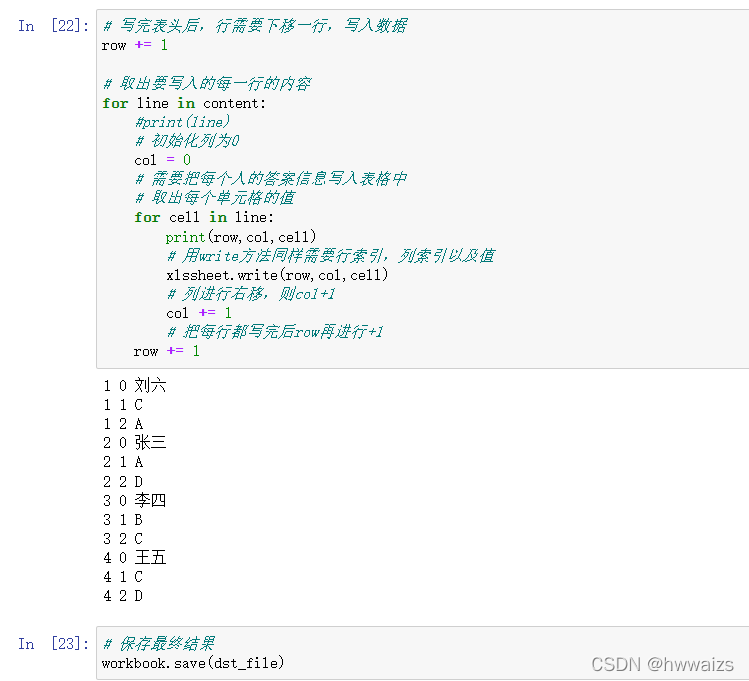Click the comment '# 需要把每个人的答案信息写入表格中'
This screenshot has width=749, height=681.
(271, 179)
